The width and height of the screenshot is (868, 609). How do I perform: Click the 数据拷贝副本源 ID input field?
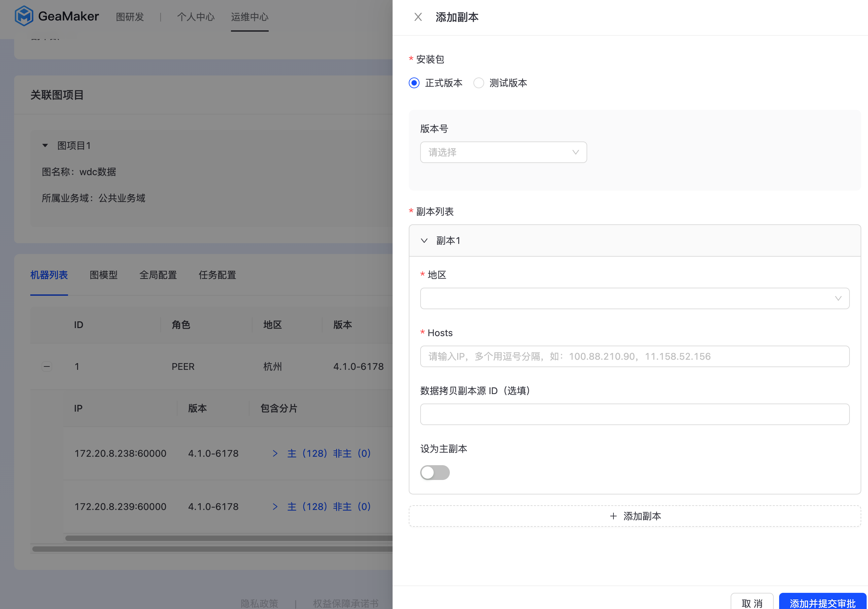point(634,414)
